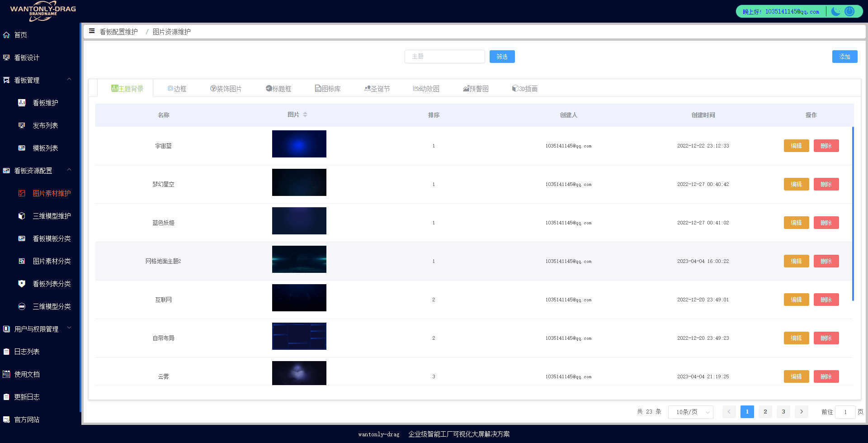
Task: Edit the 宇宙蓝 row
Action: click(796, 146)
